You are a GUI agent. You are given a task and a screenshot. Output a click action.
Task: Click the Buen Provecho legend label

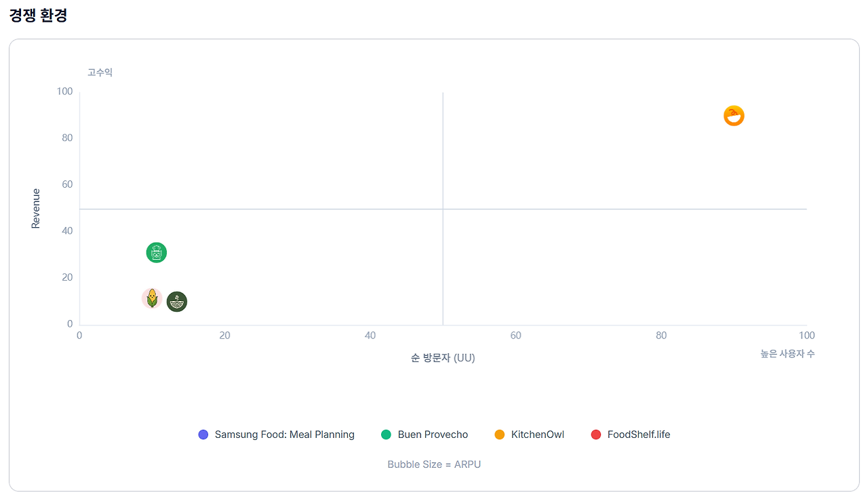click(x=433, y=435)
